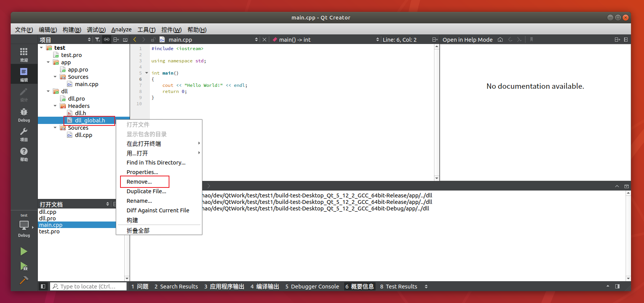The height and width of the screenshot is (303, 644).
Task: Collapse the app subproject node
Action: pyautogui.click(x=48, y=62)
